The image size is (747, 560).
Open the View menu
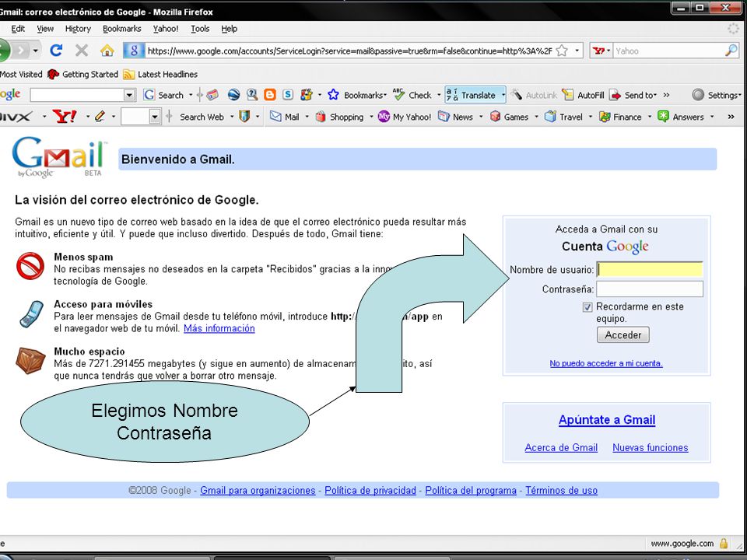45,29
